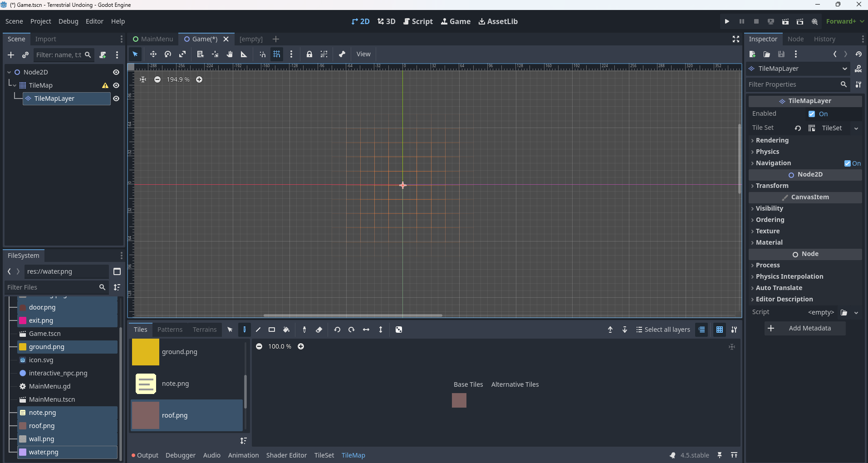This screenshot has height=463, width=868.
Task: Toggle TileMap grid visibility icon
Action: (x=720, y=330)
